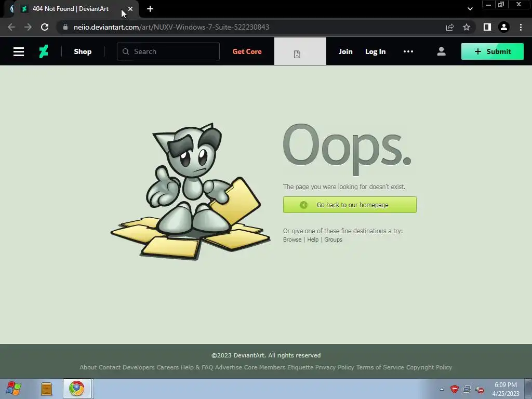Click the browser Forward arrow

click(x=28, y=27)
